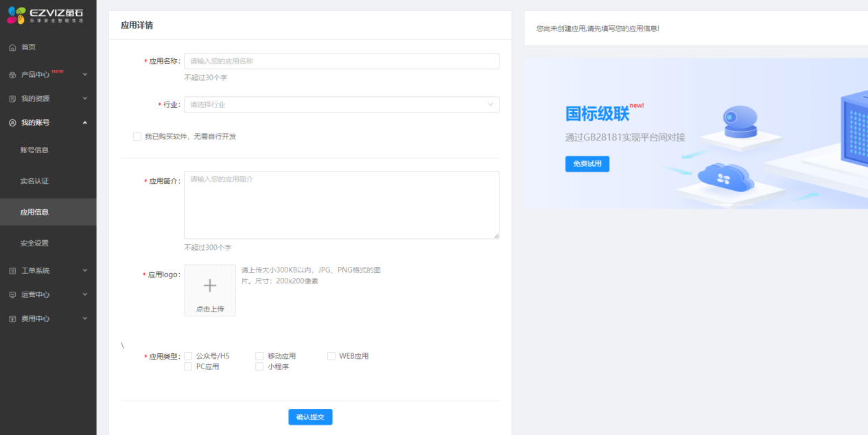The width and height of the screenshot is (868, 435).
Task: Click the plus icon to upload logo
Action: (210, 286)
